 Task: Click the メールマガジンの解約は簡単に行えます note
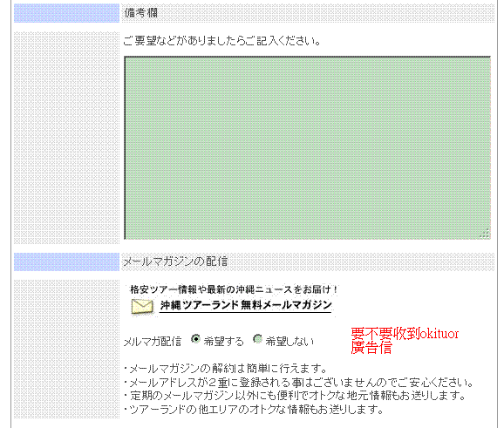[x=225, y=368]
